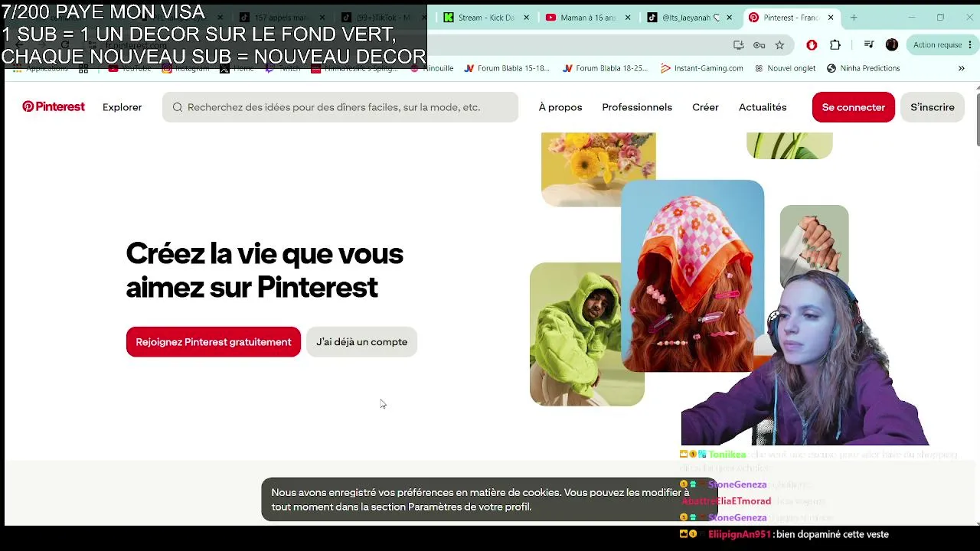Switch to the (99+) TikTok tab
The image size is (980, 551).
click(x=384, y=18)
